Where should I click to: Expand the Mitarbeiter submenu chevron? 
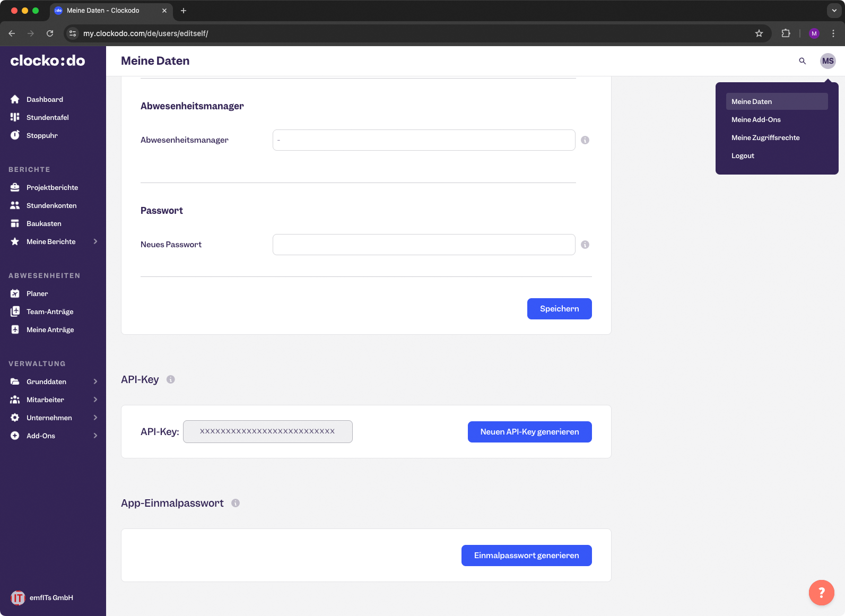(x=95, y=400)
